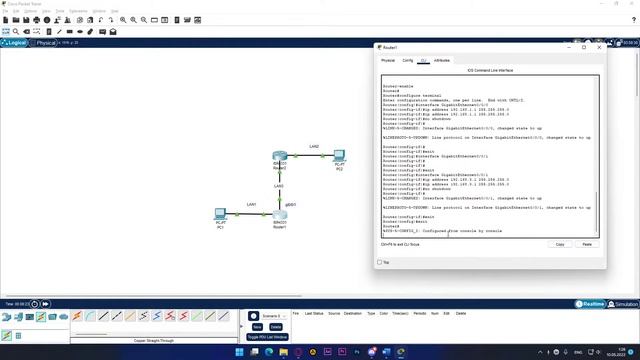Choose the console cable connection type
This screenshot has width=640, height=360.
[90, 316]
